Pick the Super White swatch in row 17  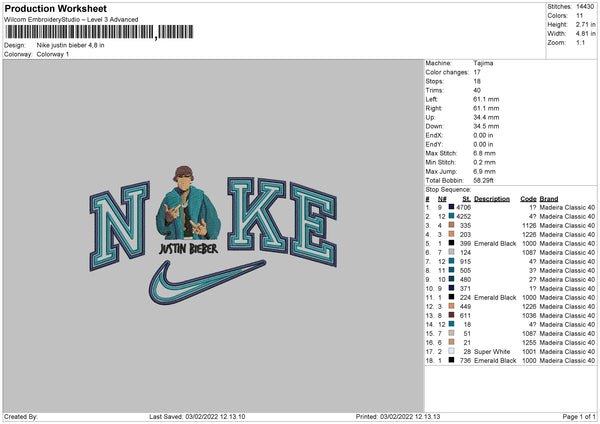[x=451, y=351]
